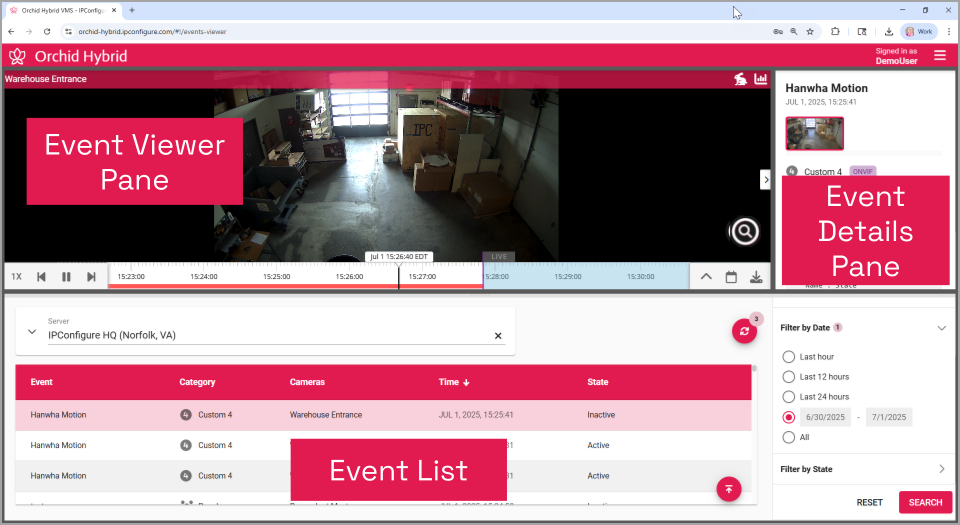Click the Orchid Hybrid logo icon

17,56
